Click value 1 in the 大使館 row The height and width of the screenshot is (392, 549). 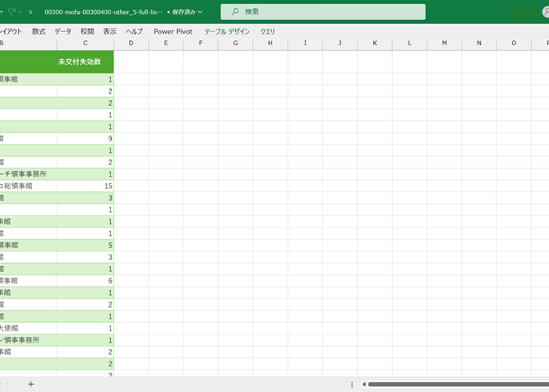pos(85,328)
